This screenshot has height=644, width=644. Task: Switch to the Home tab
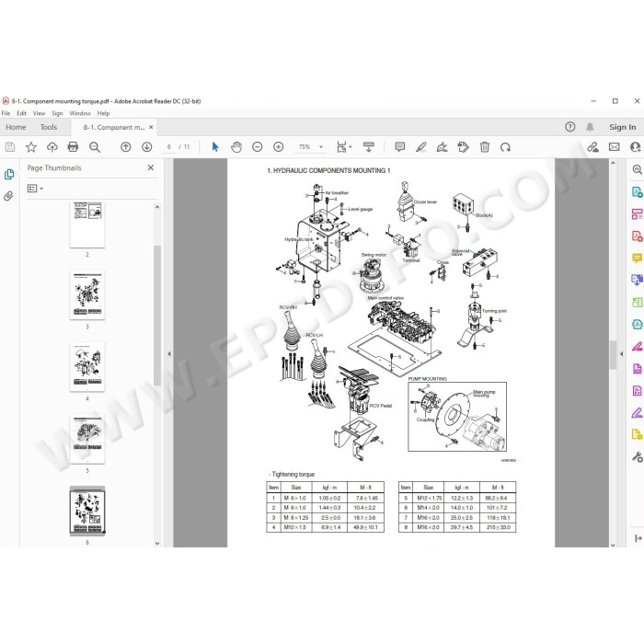16,127
